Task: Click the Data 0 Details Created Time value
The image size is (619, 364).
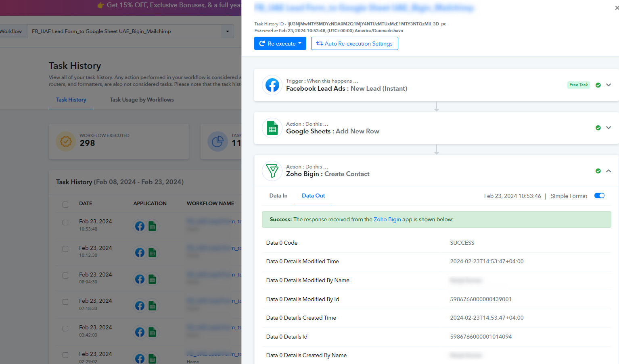Action: tap(487, 318)
